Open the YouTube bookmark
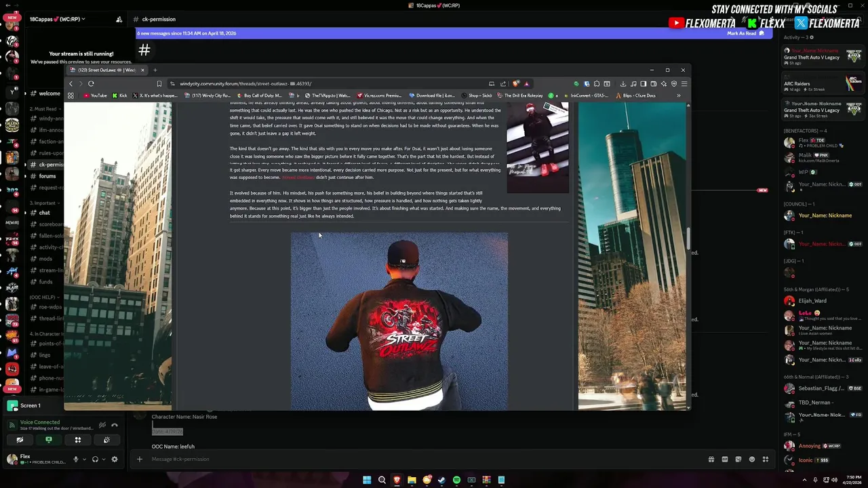 coord(95,96)
